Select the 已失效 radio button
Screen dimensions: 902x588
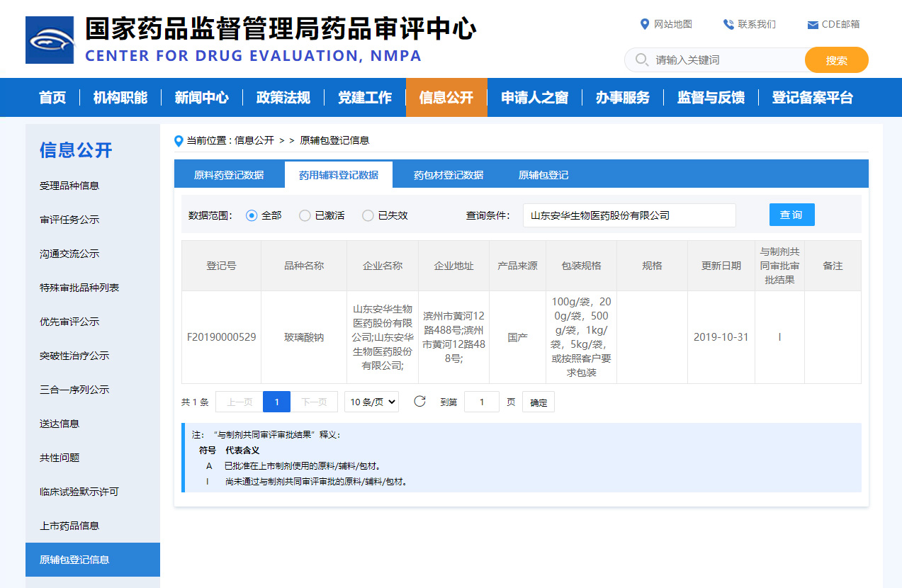coord(368,215)
